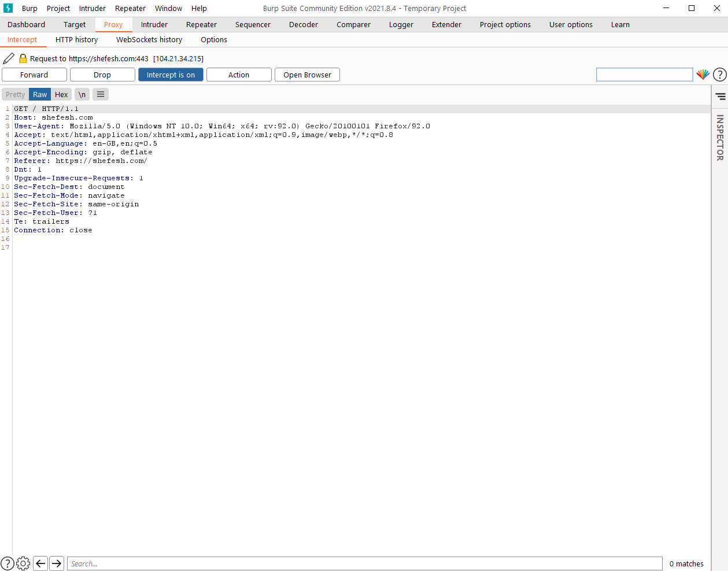Open the Intruder menu in menu bar
This screenshot has height=571, width=728.
[93, 8]
